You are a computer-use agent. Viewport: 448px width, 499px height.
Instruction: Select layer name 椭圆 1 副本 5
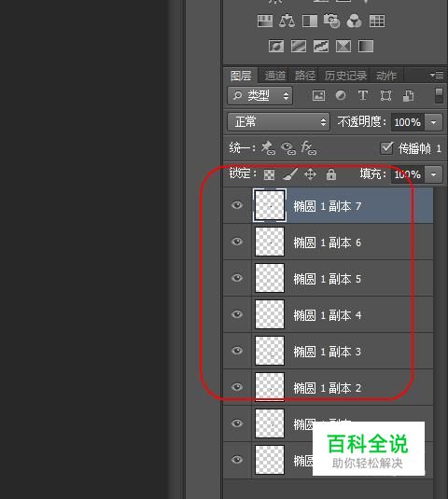[x=327, y=279]
